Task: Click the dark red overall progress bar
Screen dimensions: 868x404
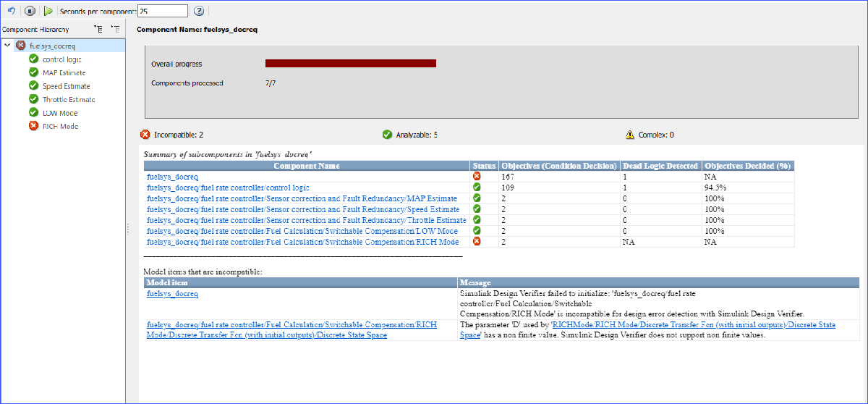Action: coord(351,64)
